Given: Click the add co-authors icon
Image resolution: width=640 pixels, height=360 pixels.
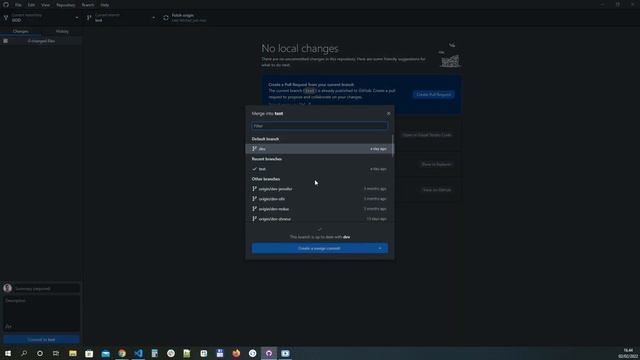Looking at the screenshot, I should 8,327.
